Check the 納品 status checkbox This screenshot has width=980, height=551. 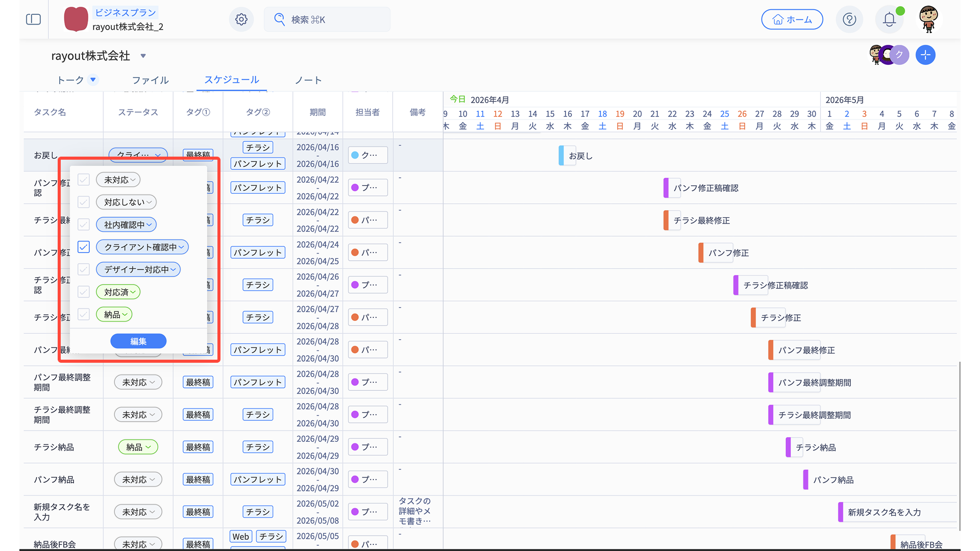click(84, 314)
